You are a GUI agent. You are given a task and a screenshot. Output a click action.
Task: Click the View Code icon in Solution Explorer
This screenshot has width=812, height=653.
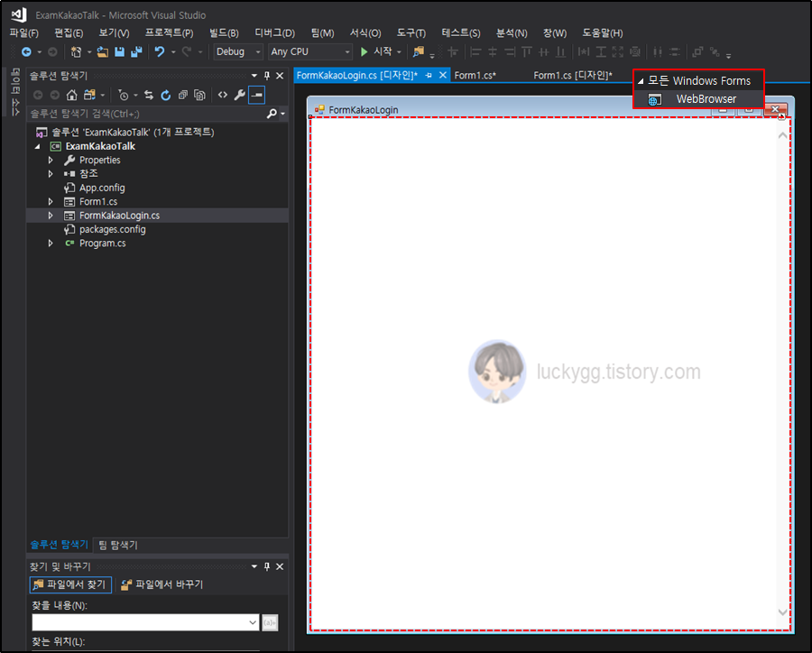click(x=223, y=95)
